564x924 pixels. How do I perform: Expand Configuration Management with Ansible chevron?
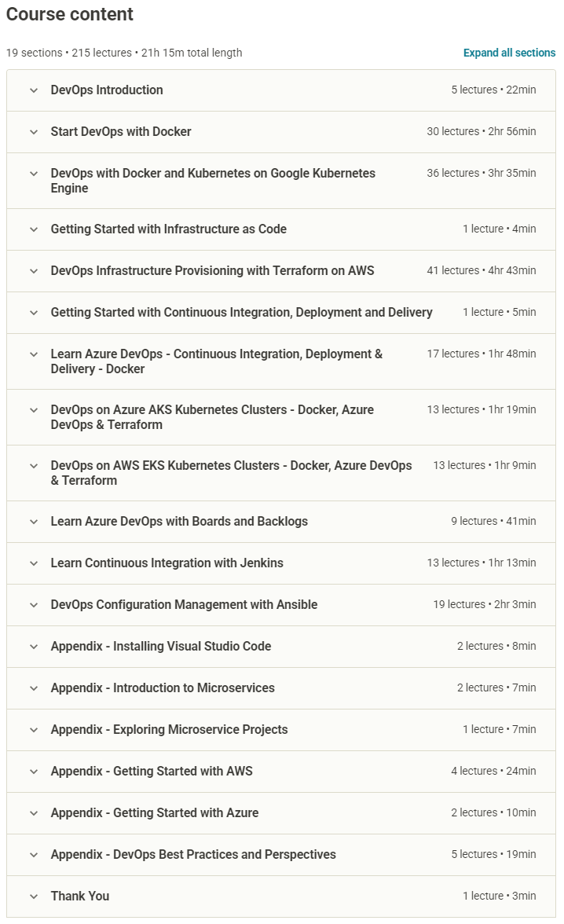pyautogui.click(x=34, y=605)
